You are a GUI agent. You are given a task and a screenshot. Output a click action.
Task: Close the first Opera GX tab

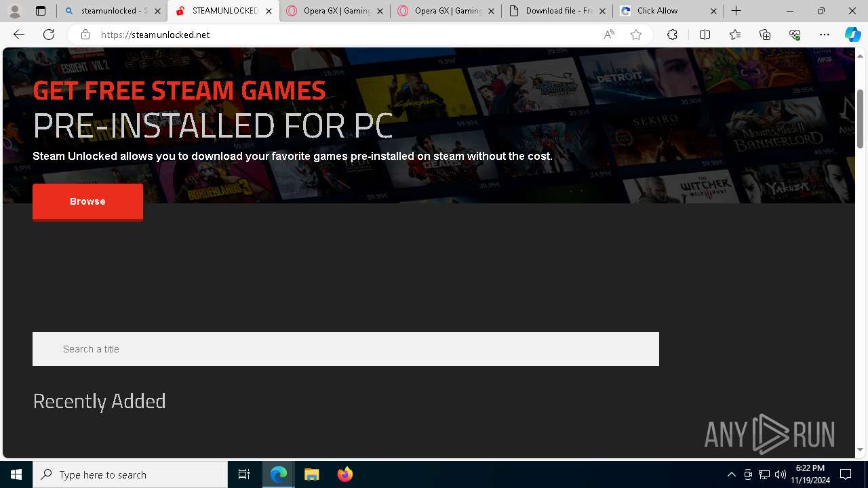[x=380, y=11]
